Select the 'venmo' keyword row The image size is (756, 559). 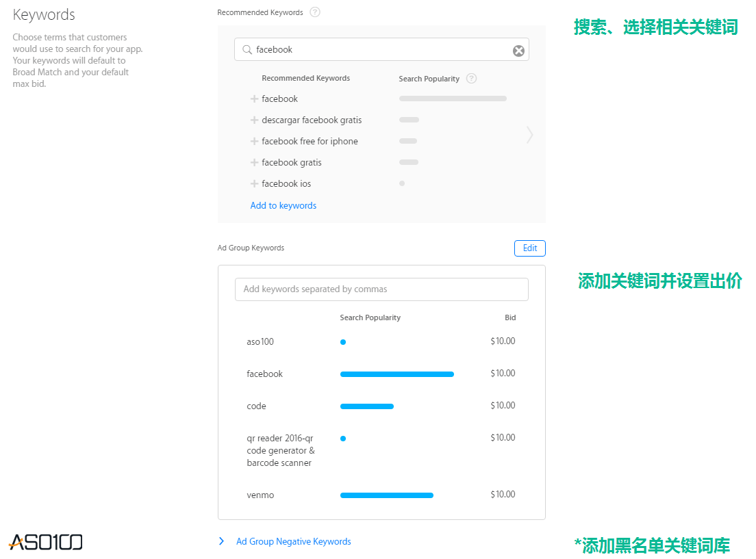point(381,495)
